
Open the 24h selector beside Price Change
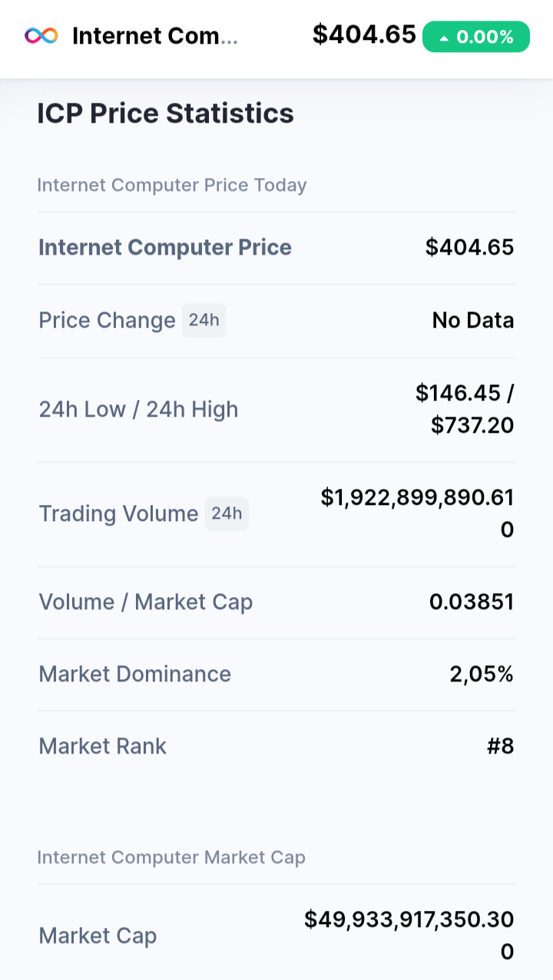[204, 320]
